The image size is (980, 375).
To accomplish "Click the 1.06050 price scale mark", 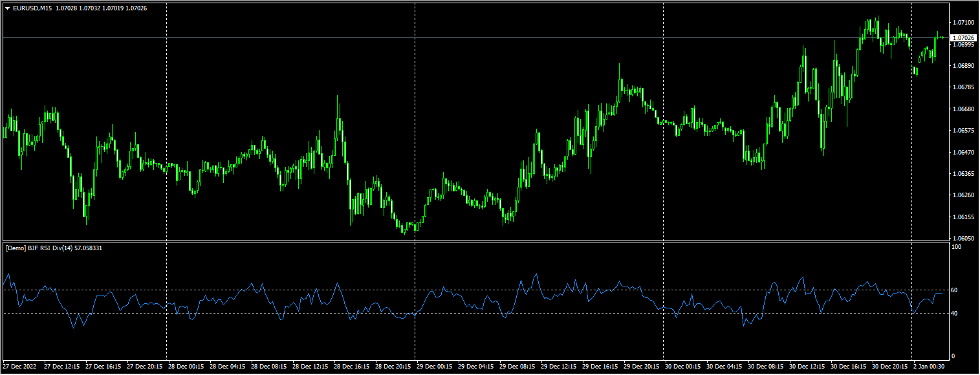I will coord(964,238).
